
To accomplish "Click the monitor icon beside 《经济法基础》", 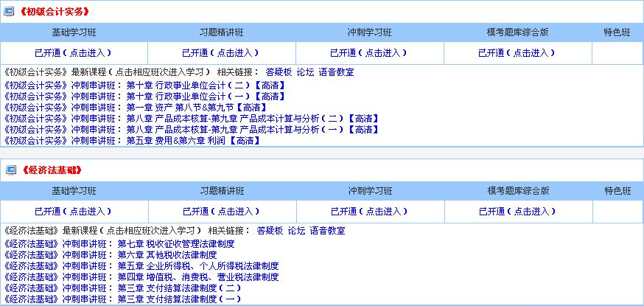I will [10, 170].
